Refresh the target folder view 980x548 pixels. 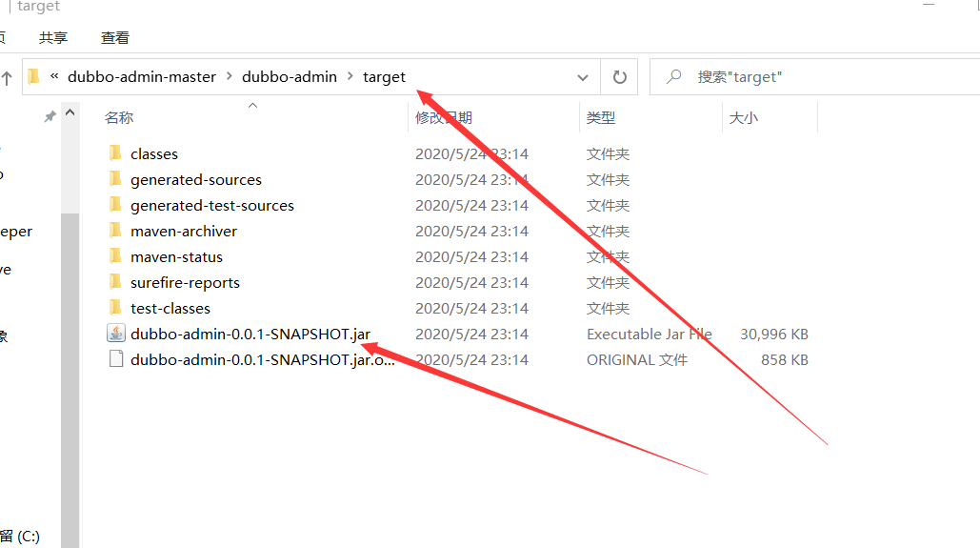619,77
